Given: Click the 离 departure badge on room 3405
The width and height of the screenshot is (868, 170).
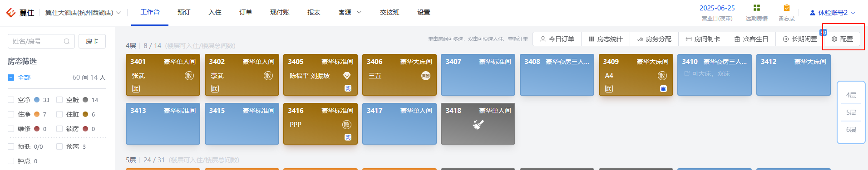Looking at the screenshot, I should coord(348,89).
